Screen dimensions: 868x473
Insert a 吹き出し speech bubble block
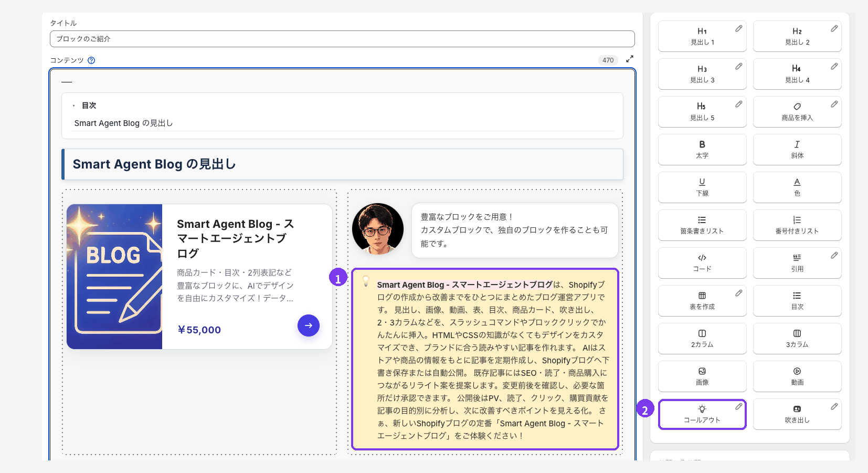pyautogui.click(x=797, y=414)
